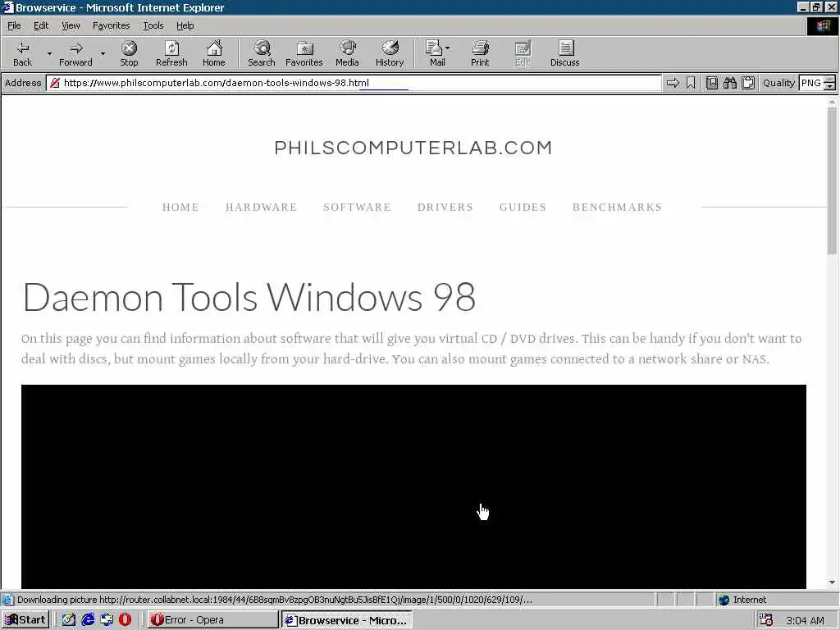Click the scrollbar down arrow
The image size is (840, 630).
[832, 582]
